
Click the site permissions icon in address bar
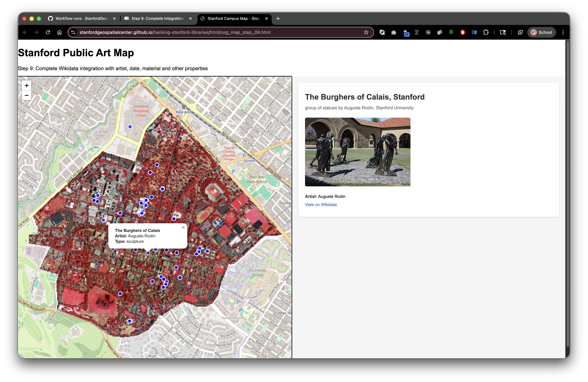(x=73, y=32)
